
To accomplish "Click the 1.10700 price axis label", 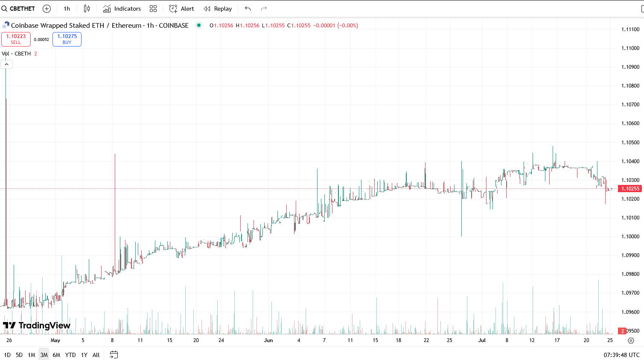I will (x=630, y=105).
